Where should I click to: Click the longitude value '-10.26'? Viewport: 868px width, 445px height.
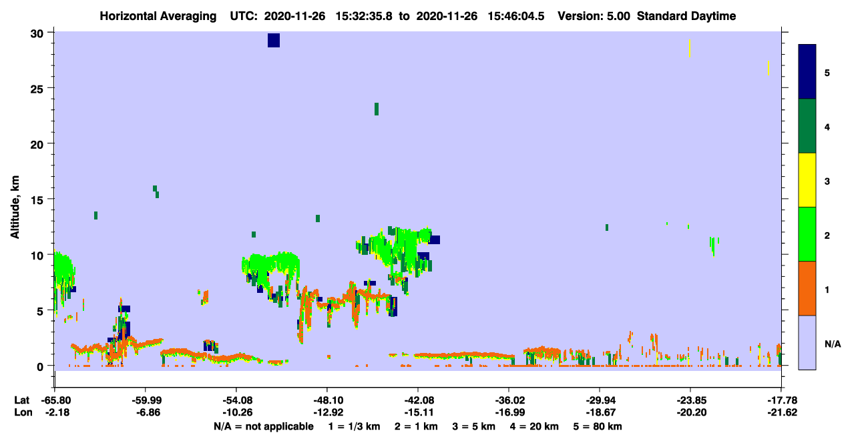coord(236,412)
